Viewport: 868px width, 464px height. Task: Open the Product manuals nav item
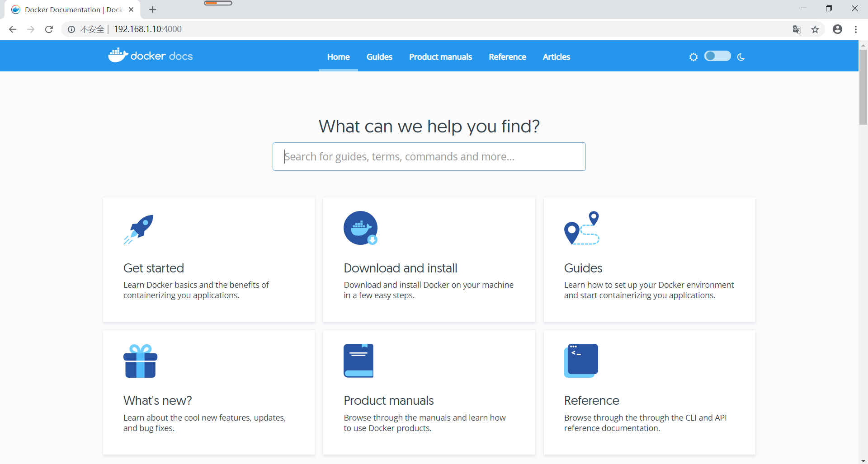coord(440,57)
